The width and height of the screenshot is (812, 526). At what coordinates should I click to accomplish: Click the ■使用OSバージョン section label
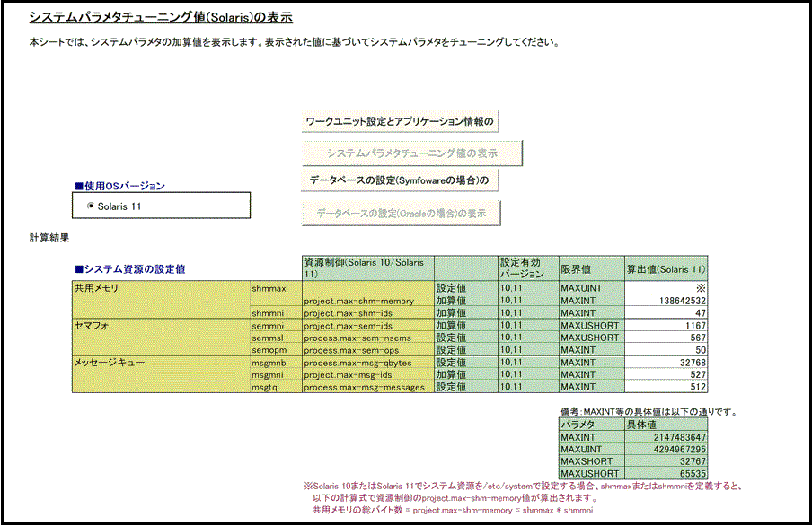coord(119,186)
